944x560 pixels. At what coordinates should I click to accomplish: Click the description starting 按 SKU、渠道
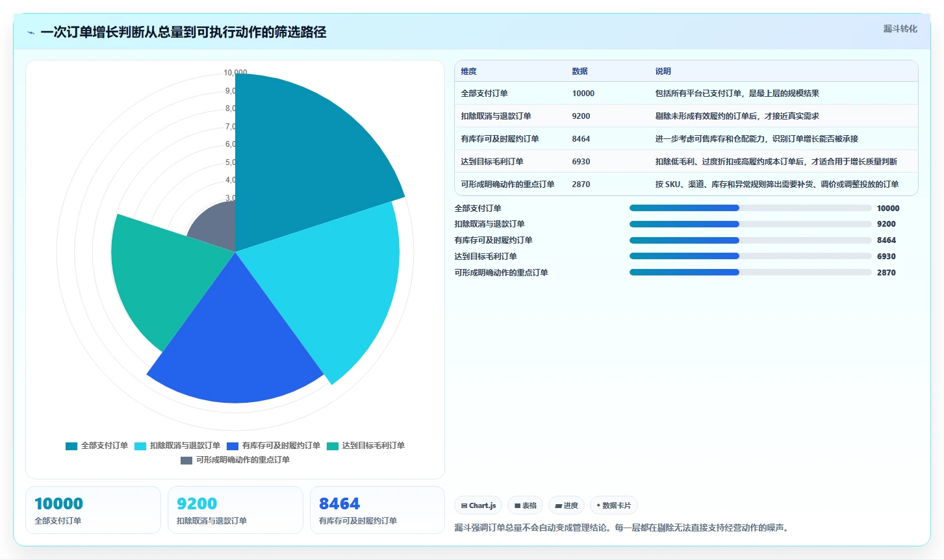tap(776, 185)
